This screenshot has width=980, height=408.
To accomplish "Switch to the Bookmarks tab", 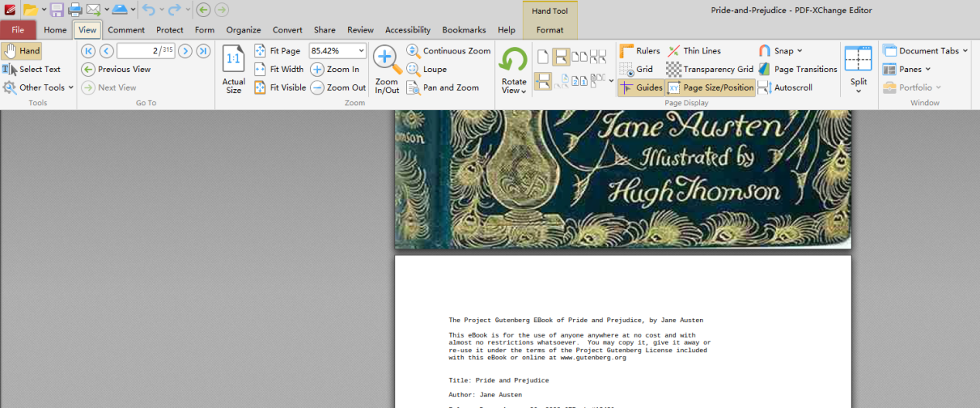I will pyautogui.click(x=464, y=30).
